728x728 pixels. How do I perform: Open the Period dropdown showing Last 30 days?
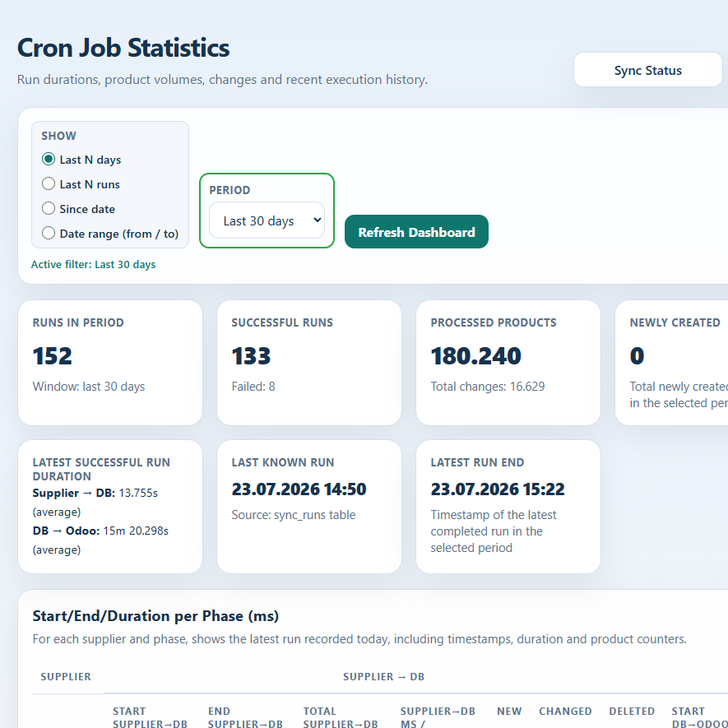pos(267,220)
